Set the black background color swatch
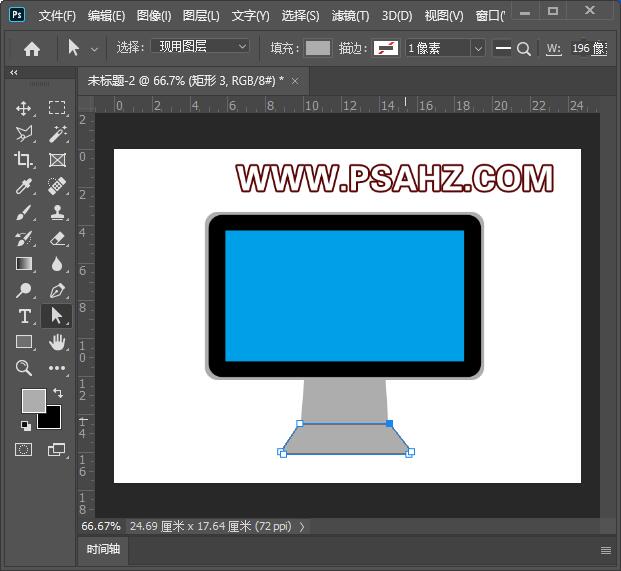 tap(54, 421)
